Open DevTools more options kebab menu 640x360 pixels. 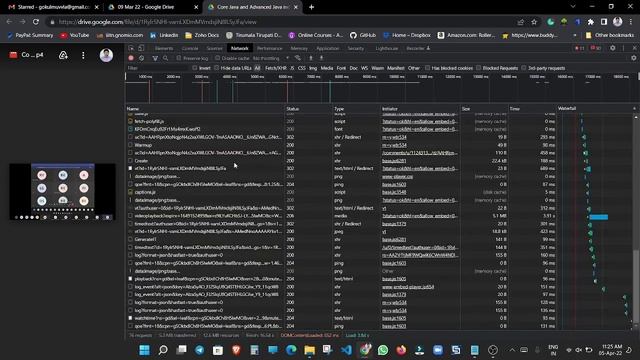[x=623, y=48]
